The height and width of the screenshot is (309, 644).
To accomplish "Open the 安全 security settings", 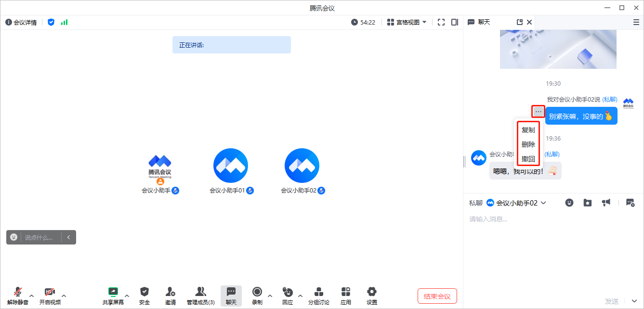I will click(145, 296).
